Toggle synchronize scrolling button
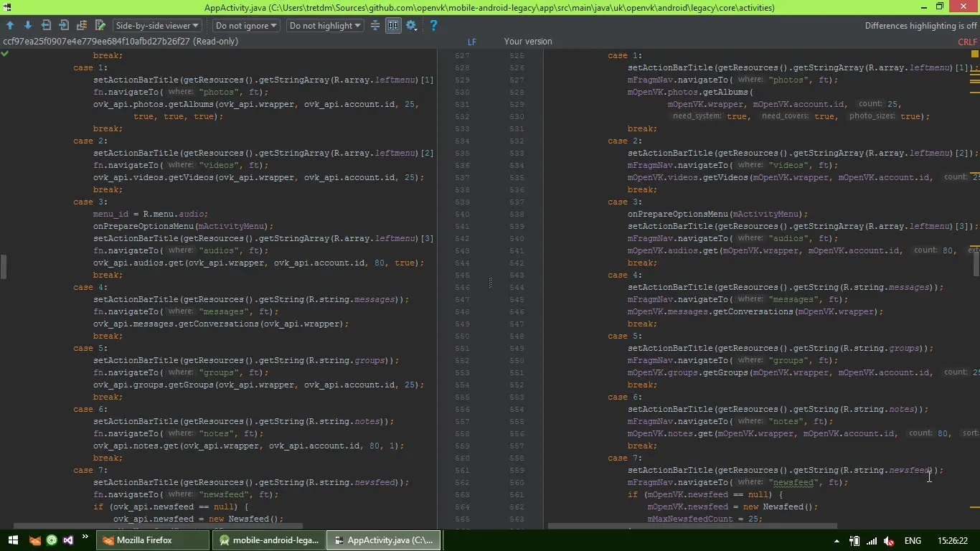The width and height of the screenshot is (980, 551). (393, 26)
